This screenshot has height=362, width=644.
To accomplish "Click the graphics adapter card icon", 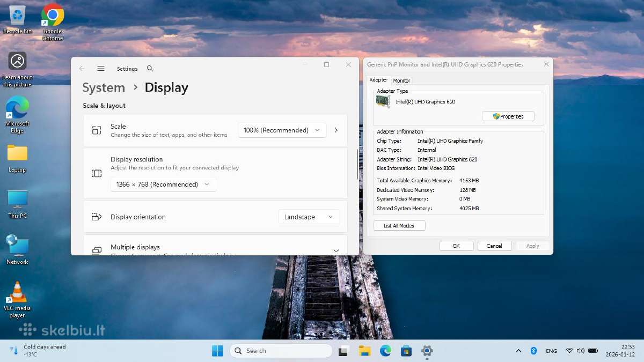I will click(383, 101).
